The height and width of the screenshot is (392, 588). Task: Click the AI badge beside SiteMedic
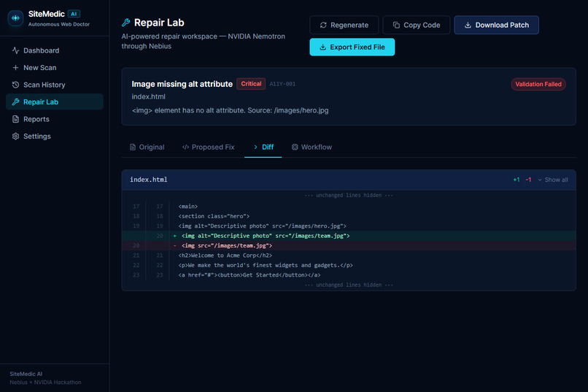(x=74, y=14)
